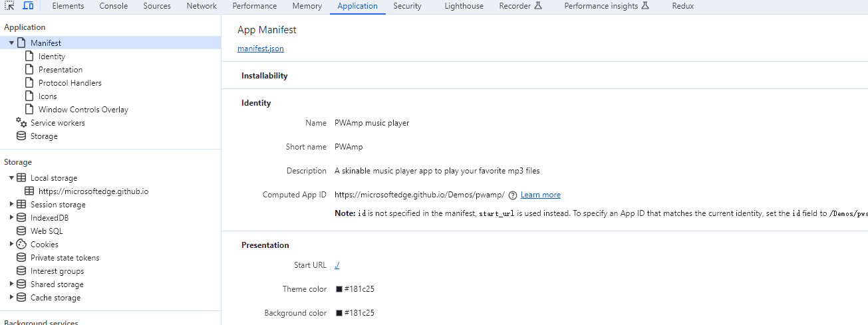Click the Window Controls Overlay page icon
This screenshot has width=868, height=325.
click(x=29, y=109)
